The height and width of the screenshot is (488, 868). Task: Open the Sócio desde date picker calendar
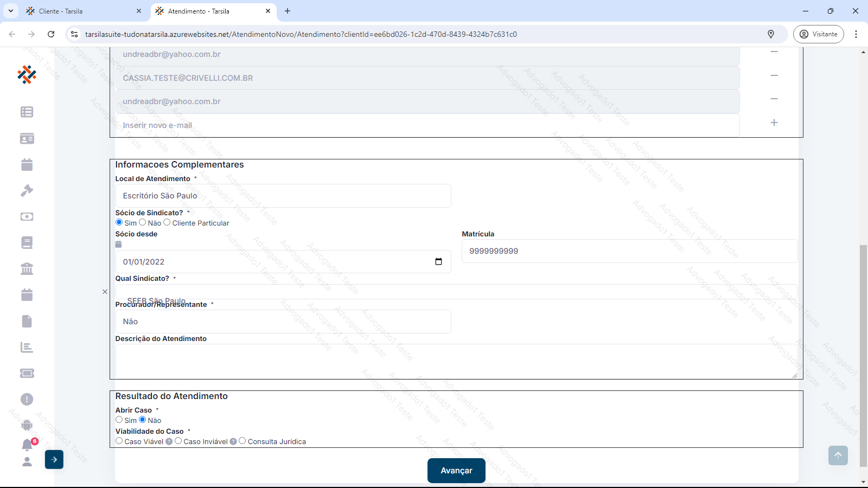pos(438,262)
